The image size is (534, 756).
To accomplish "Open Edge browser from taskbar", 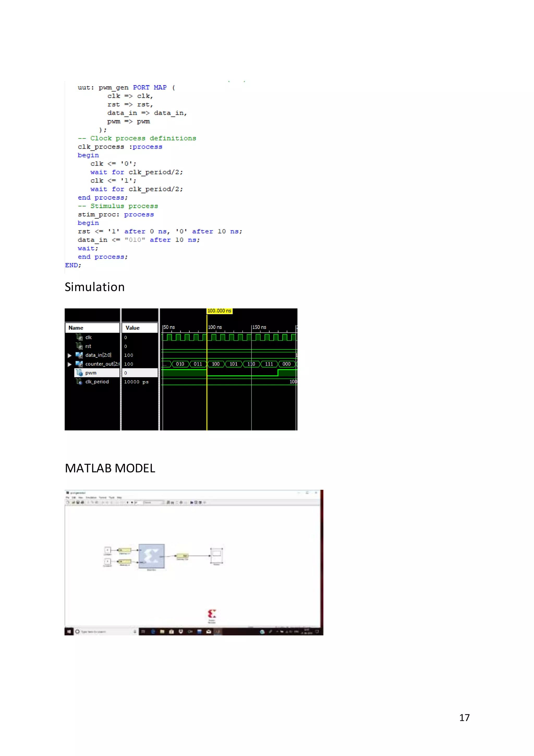I will point(153,632).
